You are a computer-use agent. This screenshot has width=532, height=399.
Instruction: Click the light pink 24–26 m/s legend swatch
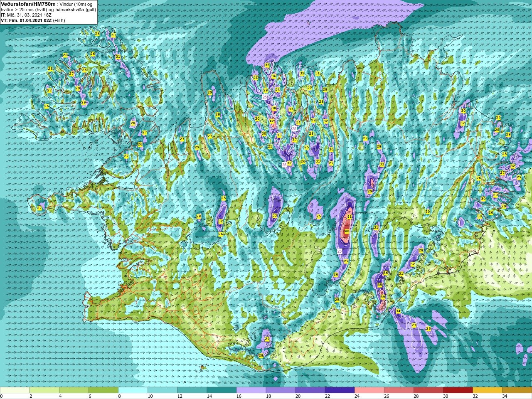point(369,390)
